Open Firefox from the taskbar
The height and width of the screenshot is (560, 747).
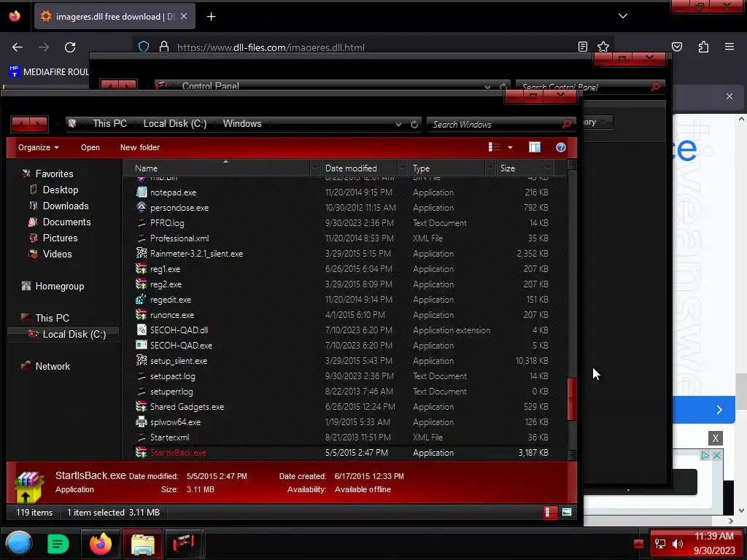(x=101, y=544)
